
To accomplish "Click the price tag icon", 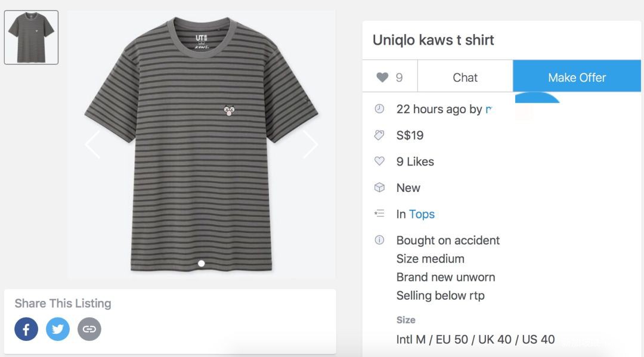I will (379, 135).
